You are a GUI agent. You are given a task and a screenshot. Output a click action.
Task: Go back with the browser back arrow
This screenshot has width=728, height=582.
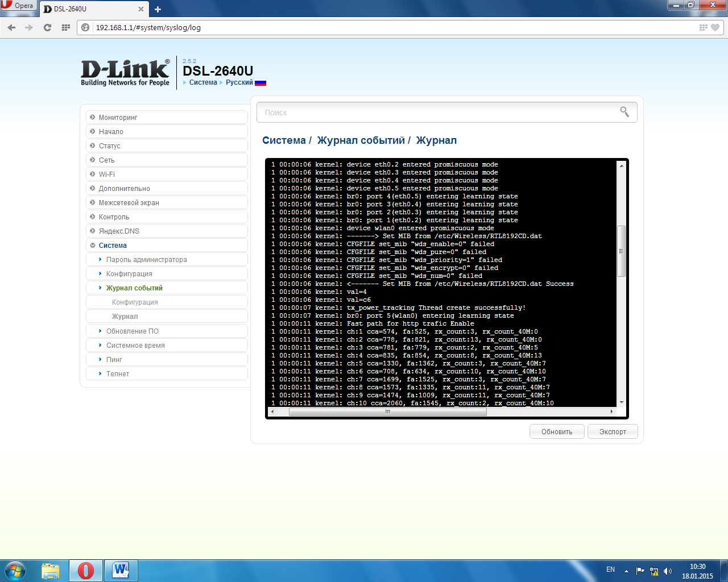coord(11,27)
